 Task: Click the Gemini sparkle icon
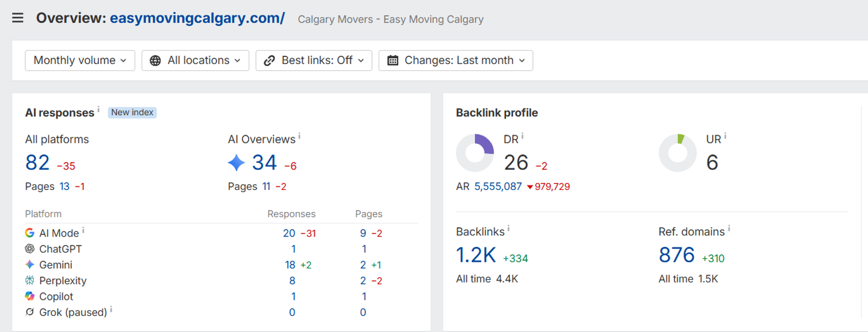(x=30, y=265)
